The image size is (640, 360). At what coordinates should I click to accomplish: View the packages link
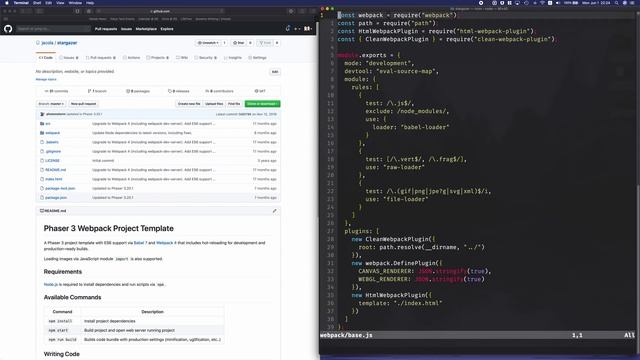tap(138, 91)
